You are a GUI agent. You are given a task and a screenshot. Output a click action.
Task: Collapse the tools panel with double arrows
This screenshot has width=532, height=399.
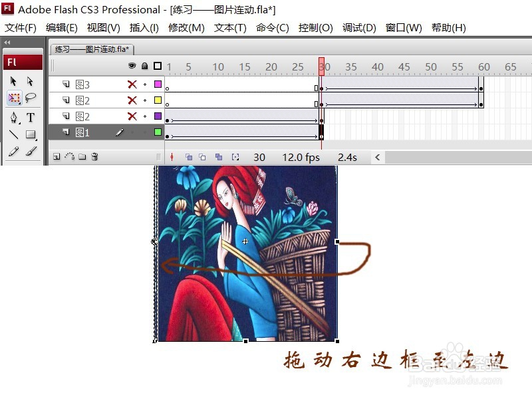coord(7,43)
